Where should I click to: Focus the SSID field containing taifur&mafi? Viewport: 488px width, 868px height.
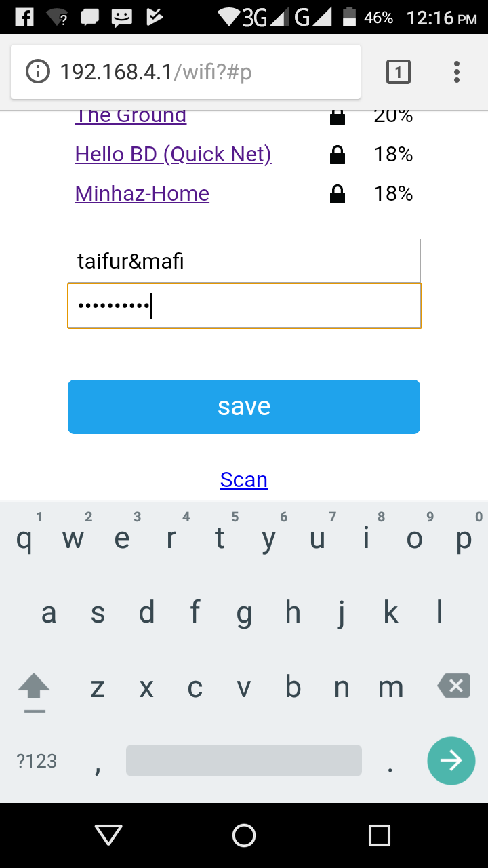click(x=244, y=261)
